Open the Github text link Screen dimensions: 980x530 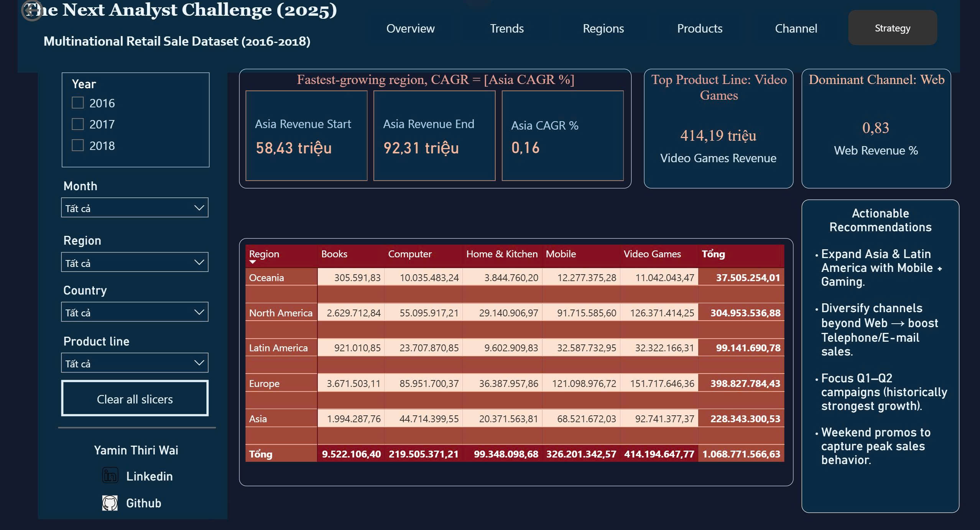tap(144, 503)
